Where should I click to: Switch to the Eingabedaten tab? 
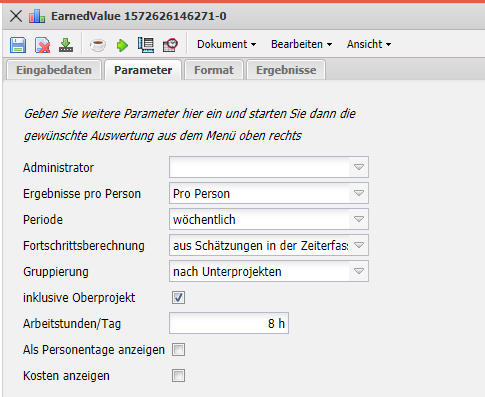(54, 70)
